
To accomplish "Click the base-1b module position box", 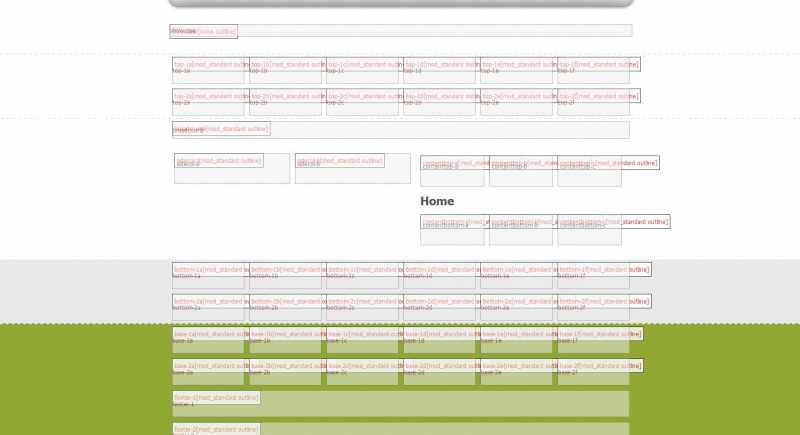I will tap(285, 340).
